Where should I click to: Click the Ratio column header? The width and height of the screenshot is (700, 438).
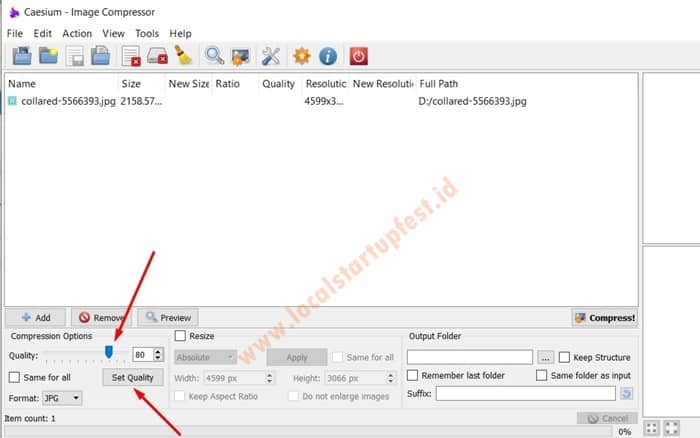coord(228,83)
